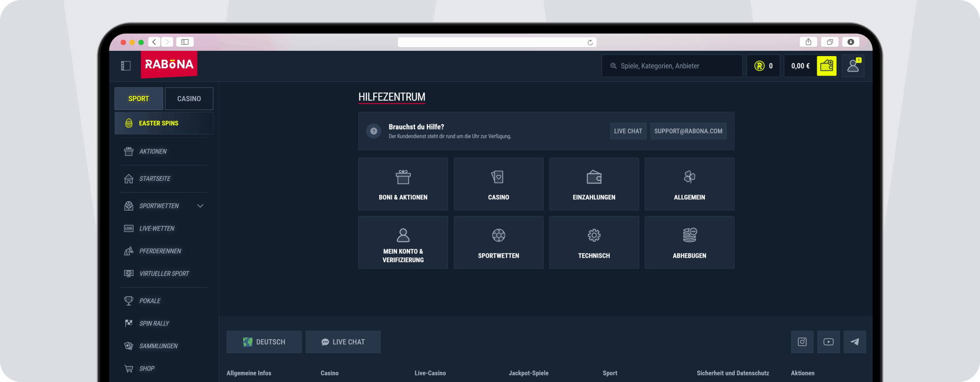This screenshot has height=382, width=980.
Task: Click the Allgemeine Infos footer heading
Action: pyautogui.click(x=249, y=373)
